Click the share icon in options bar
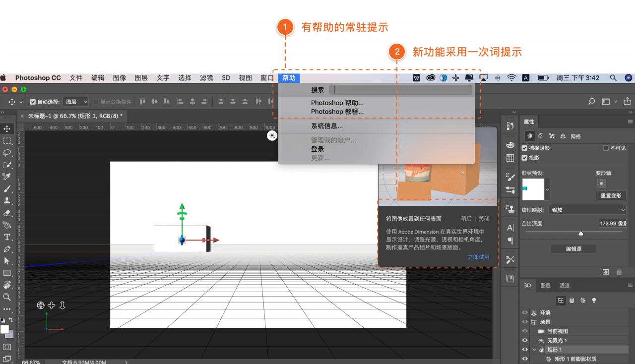Screen dimensions: 635x364 click(x=628, y=101)
